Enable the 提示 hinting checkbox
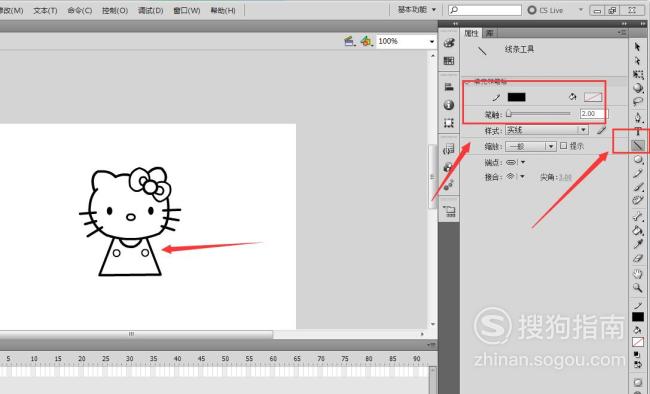Image resolution: width=650 pixels, height=394 pixels. [x=563, y=146]
